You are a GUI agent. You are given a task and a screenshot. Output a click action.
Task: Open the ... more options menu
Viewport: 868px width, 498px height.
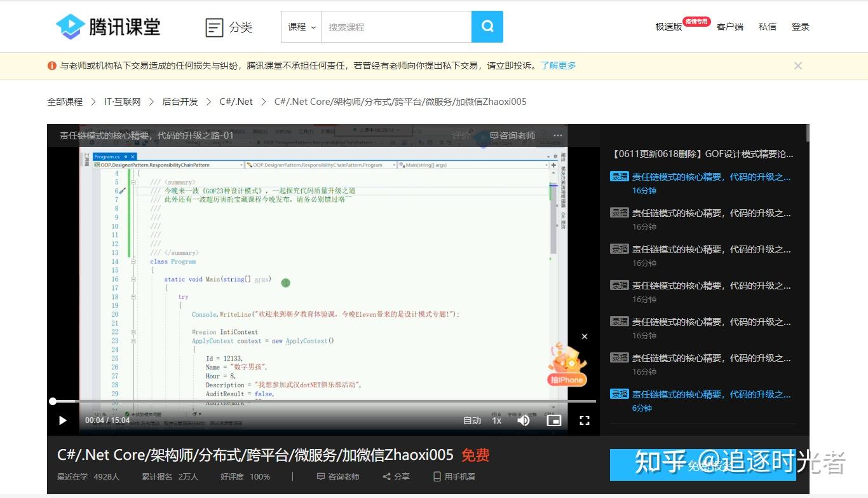click(x=557, y=135)
